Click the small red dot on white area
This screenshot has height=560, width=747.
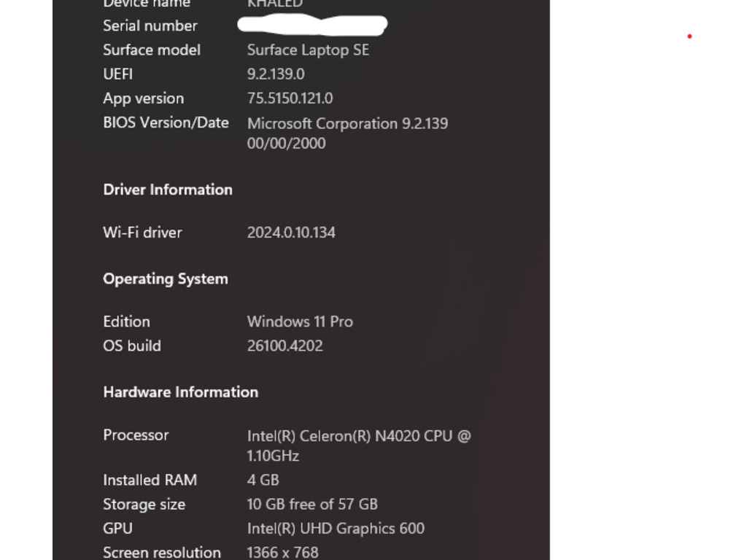click(689, 36)
